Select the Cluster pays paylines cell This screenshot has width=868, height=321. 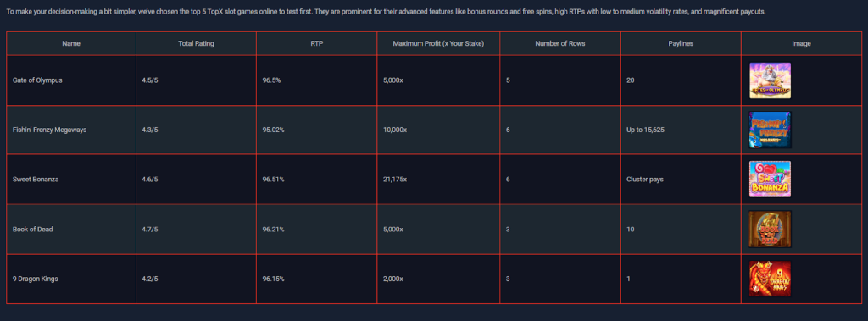[x=681, y=180]
